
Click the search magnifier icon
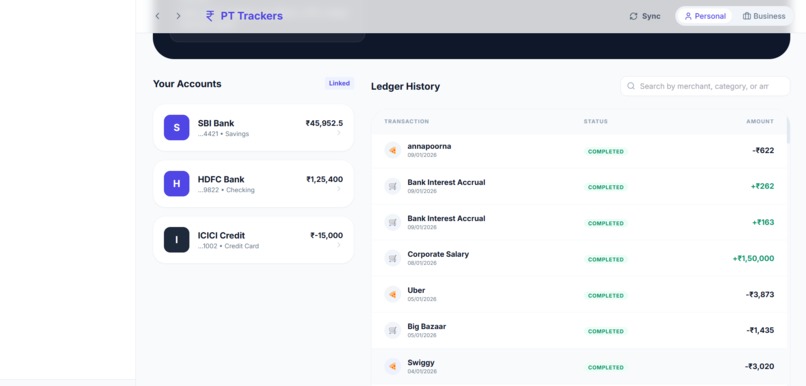(x=631, y=86)
